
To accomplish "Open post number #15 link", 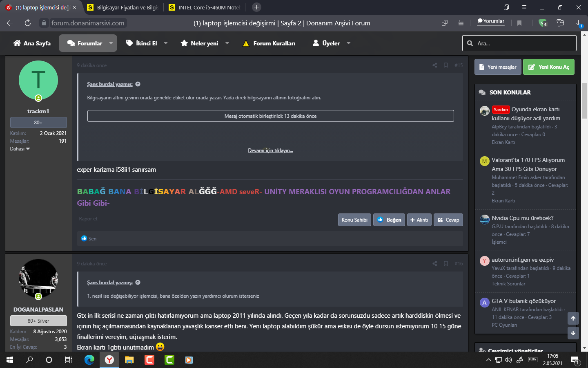I will (x=459, y=65).
